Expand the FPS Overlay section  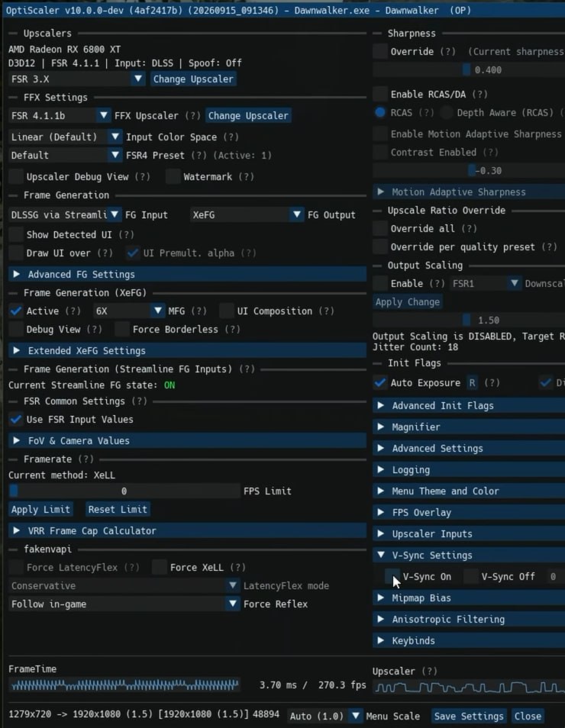click(469, 512)
